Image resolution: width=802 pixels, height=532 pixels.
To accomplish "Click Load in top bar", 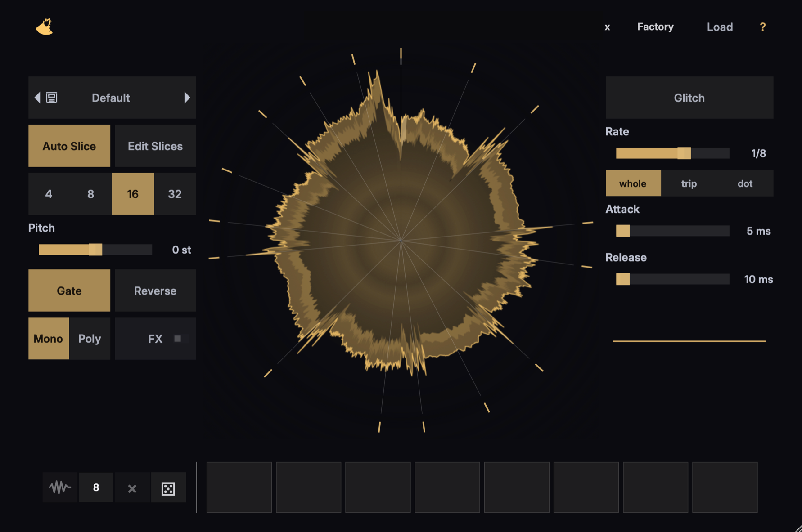I will pyautogui.click(x=720, y=27).
